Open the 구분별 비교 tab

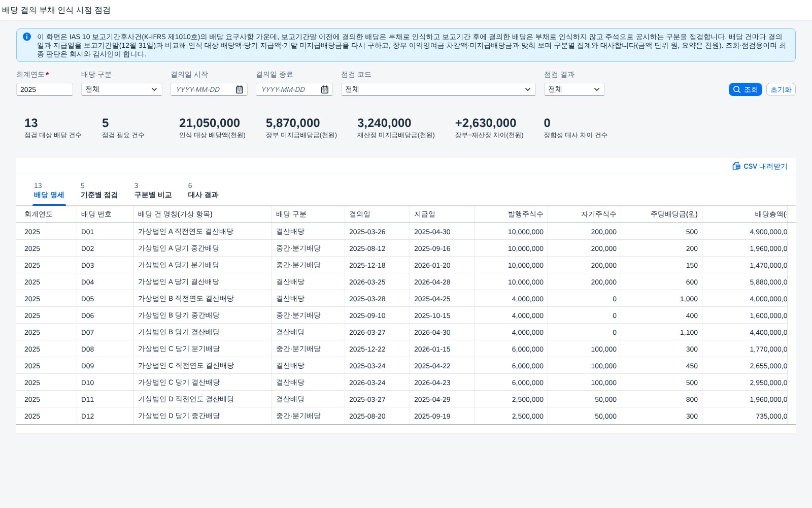(x=153, y=191)
